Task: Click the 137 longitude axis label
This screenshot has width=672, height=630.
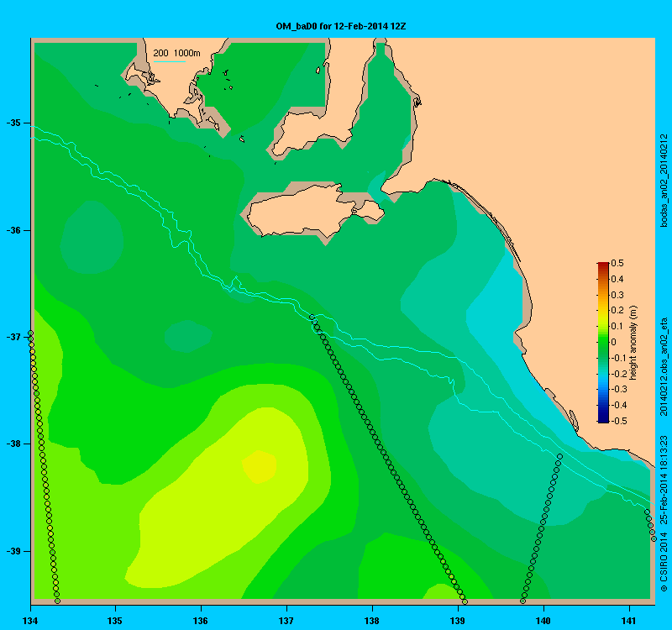Action: (286, 621)
